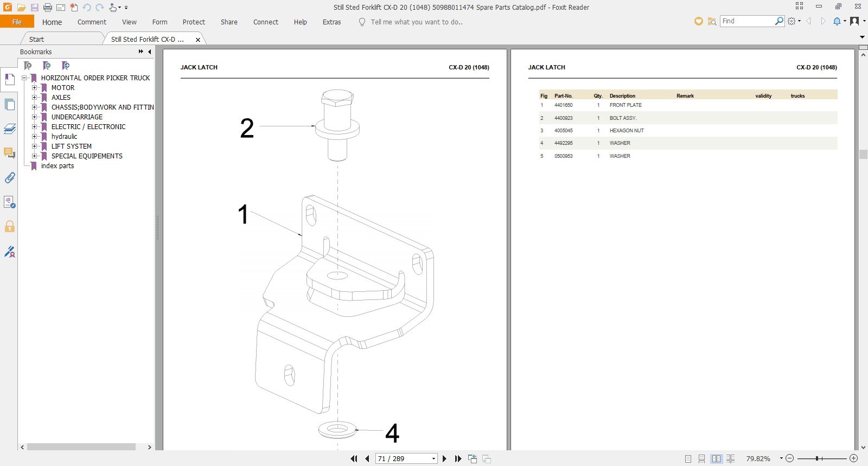Customize the quick access toolbar

[x=126, y=8]
